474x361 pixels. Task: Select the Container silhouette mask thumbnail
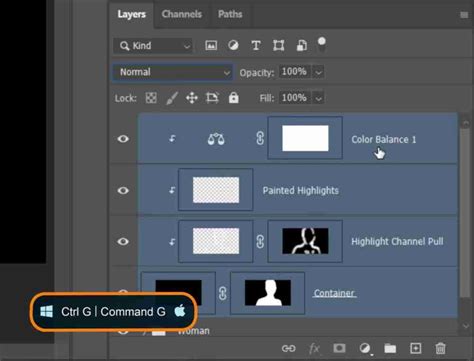[267, 293]
